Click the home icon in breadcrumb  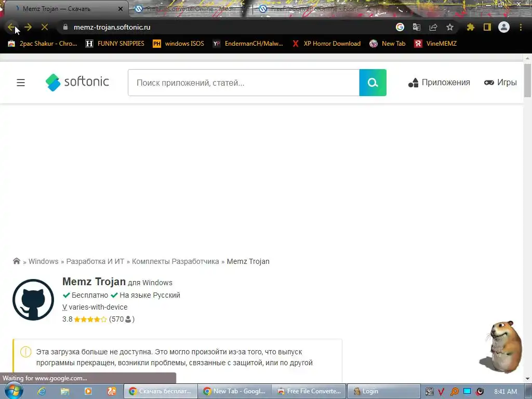16,261
